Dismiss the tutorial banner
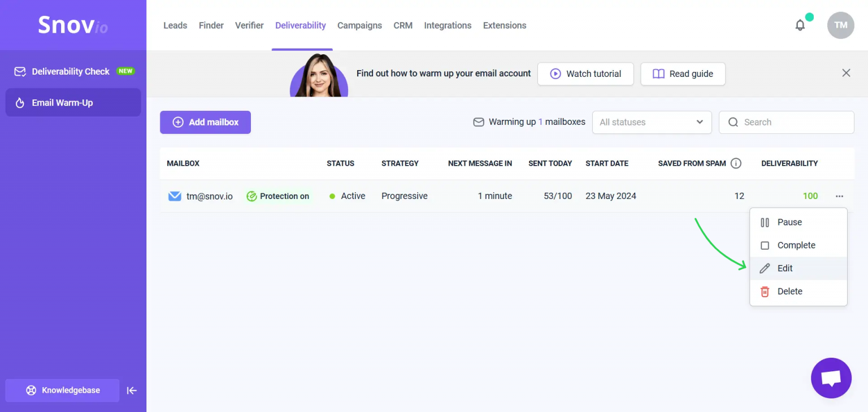 pos(846,73)
